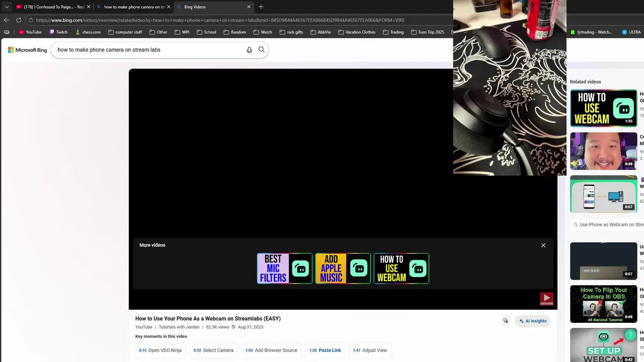Reload the current Bing page
Image resolution: width=644 pixels, height=362 pixels.
coord(19,20)
